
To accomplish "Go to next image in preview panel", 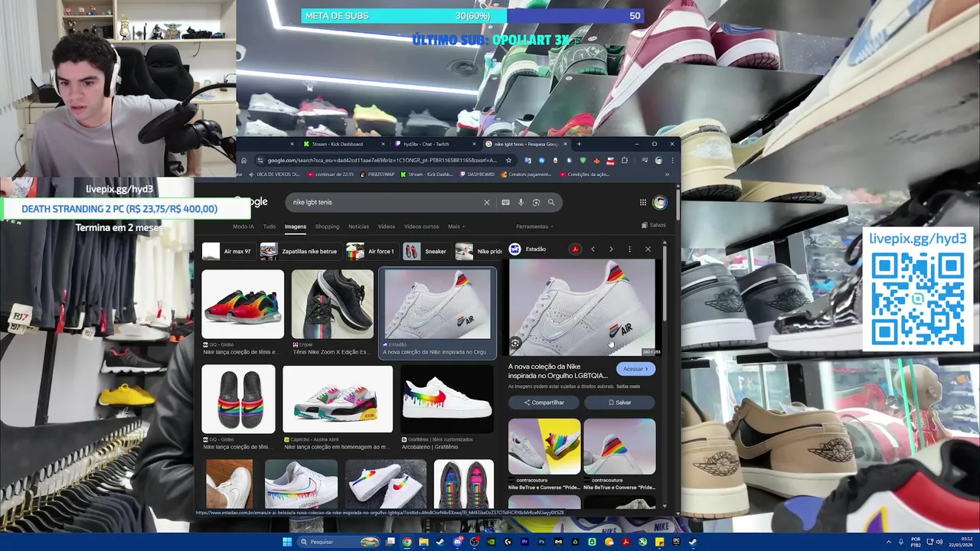I will click(611, 249).
